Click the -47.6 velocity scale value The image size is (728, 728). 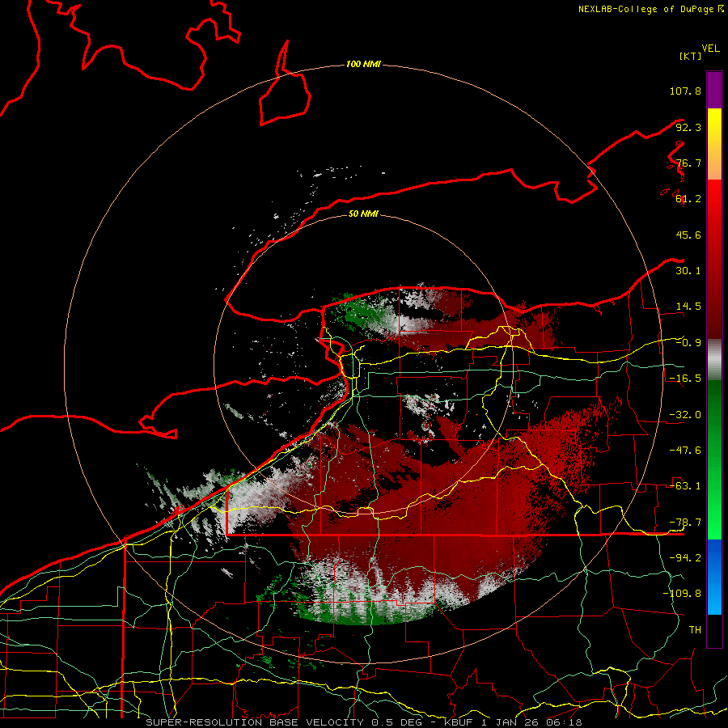click(685, 451)
